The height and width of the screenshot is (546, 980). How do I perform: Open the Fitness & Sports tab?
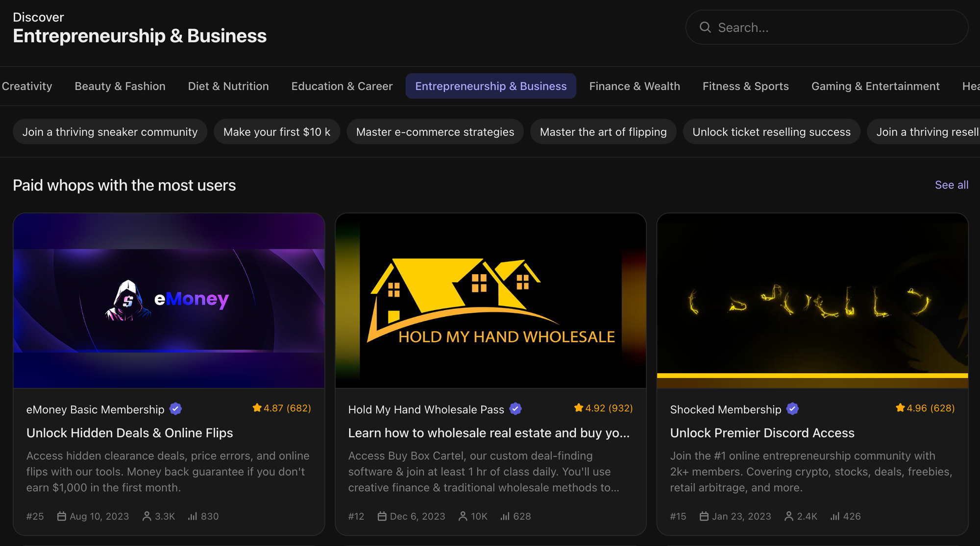coord(745,86)
